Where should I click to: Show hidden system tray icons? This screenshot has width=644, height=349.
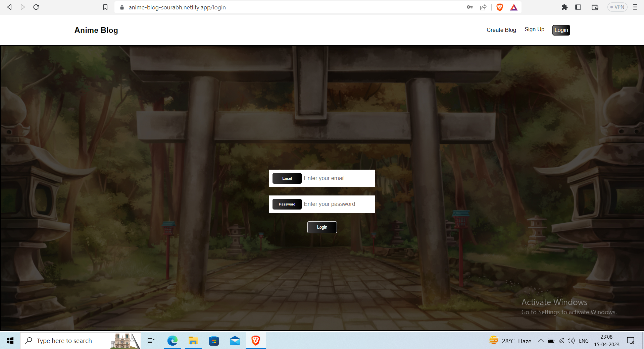tap(541, 341)
